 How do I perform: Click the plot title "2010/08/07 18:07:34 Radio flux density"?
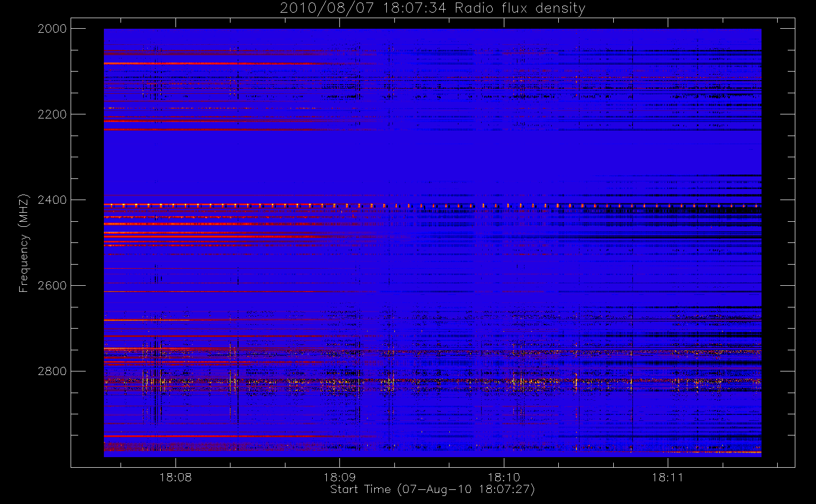(432, 9)
